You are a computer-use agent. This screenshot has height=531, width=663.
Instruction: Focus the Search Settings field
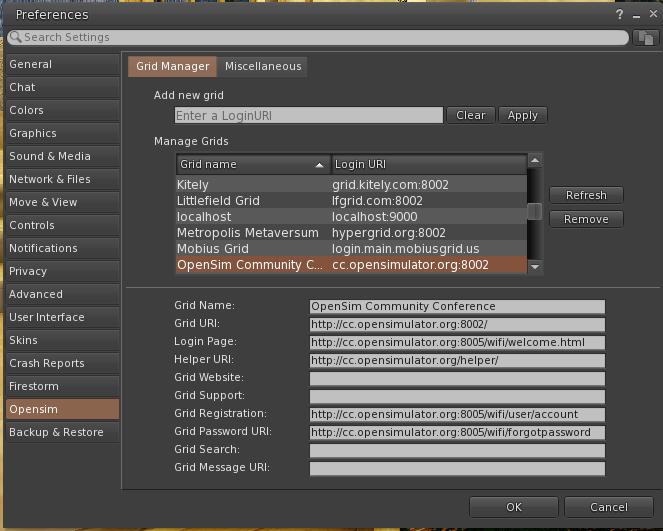tap(318, 38)
